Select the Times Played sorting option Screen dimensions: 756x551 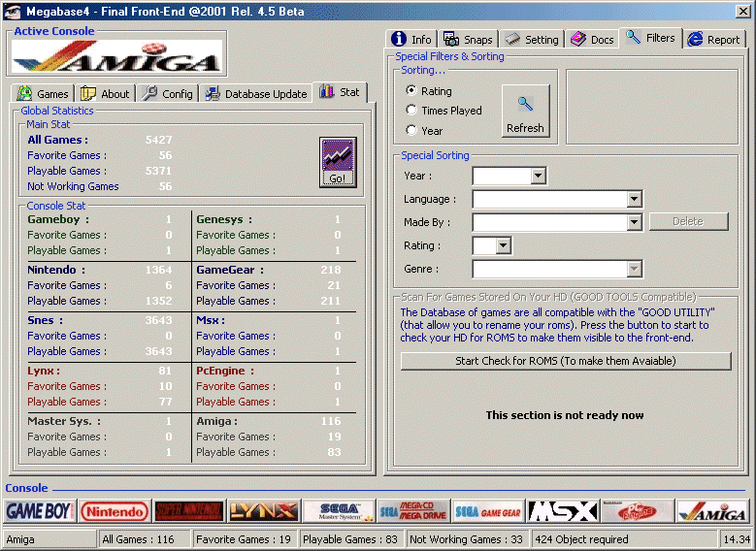pyautogui.click(x=411, y=110)
